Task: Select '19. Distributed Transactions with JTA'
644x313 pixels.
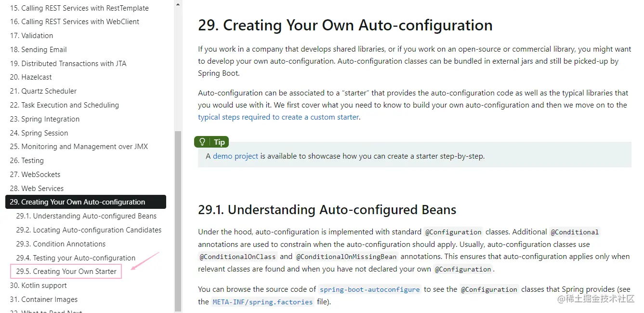Action: click(68, 64)
